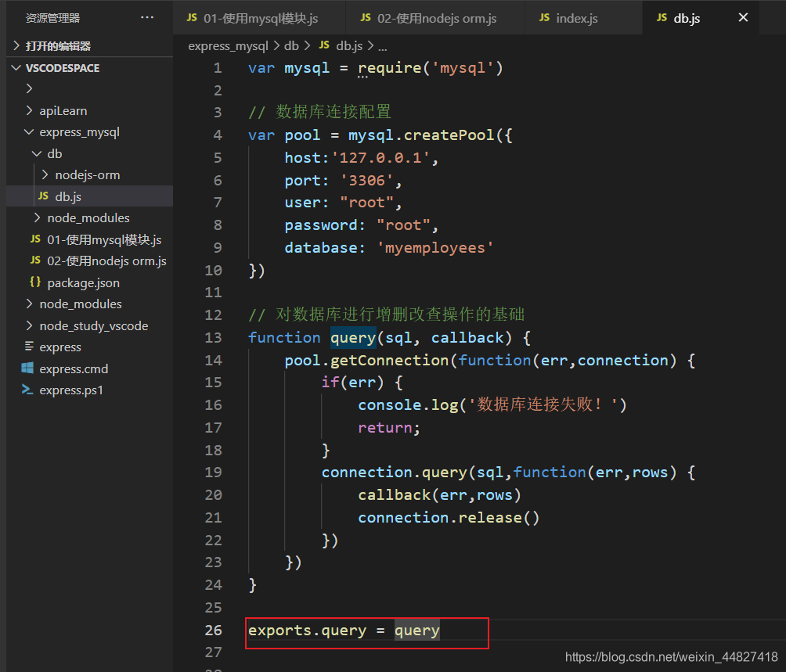Click console.log on line 16
The image size is (786, 672).
[x=408, y=405]
